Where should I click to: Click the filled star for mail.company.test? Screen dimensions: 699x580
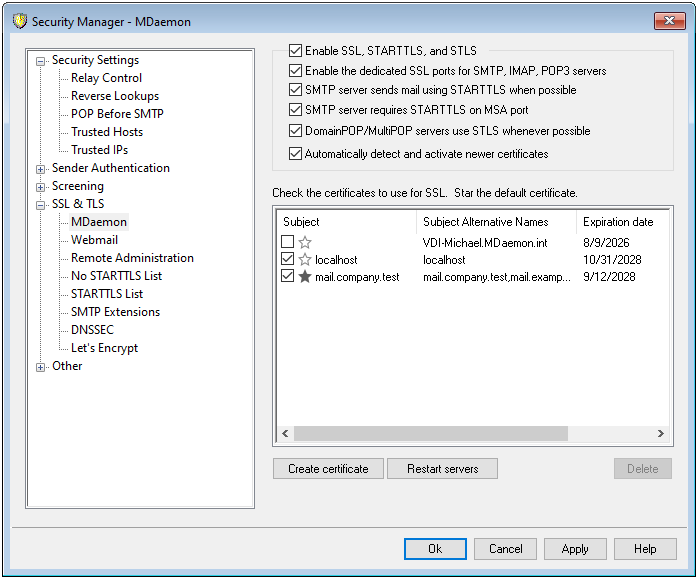305,277
